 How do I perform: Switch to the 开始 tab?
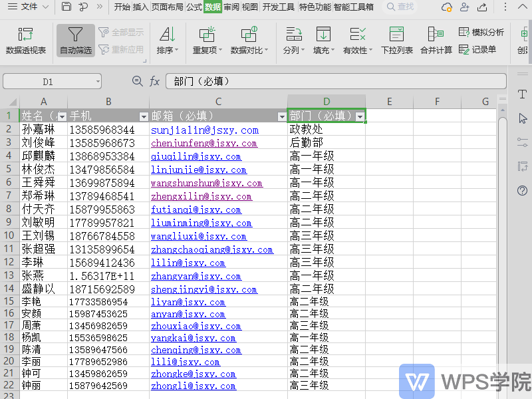(x=122, y=7)
